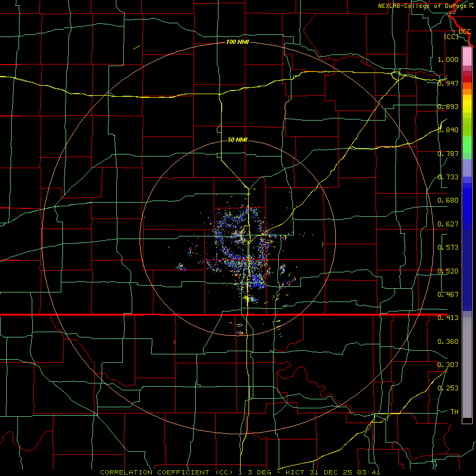Click the 0.893 legend value
This screenshot has height=476, width=476.
pos(448,106)
